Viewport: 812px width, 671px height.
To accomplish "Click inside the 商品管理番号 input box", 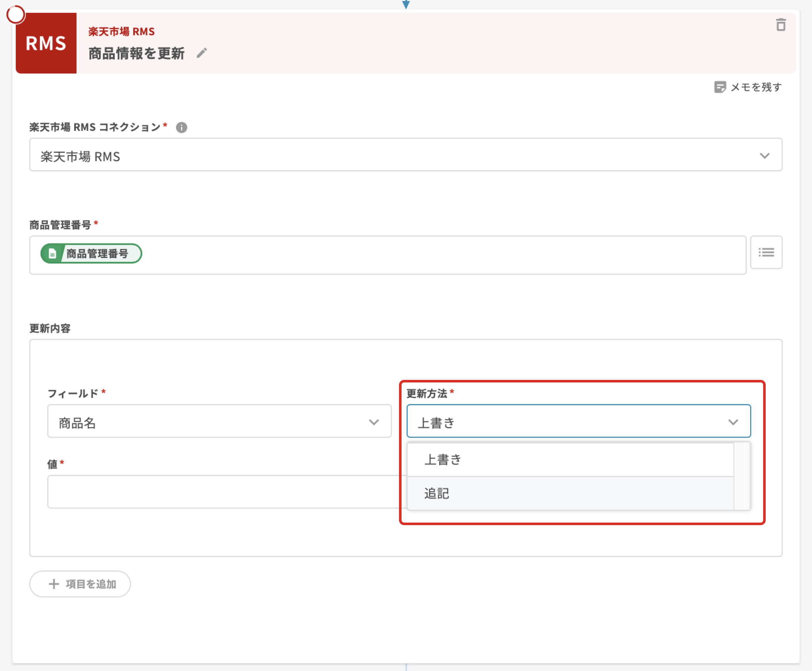I will (425, 255).
